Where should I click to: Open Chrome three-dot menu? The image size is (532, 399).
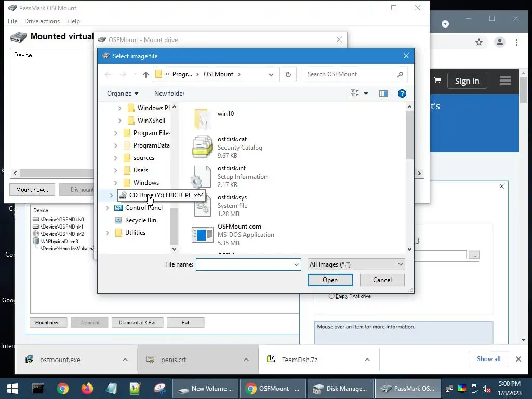tap(516, 42)
